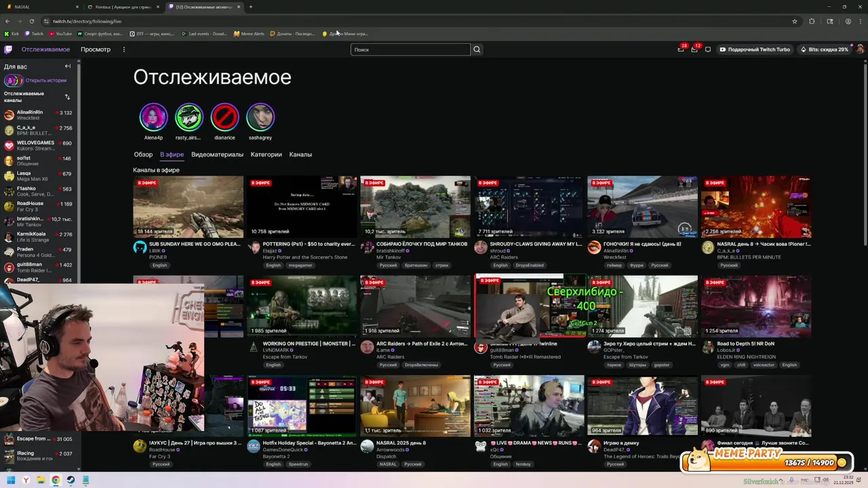Click Подарочный Twitch Turbo button
The width and height of the screenshot is (868, 488).
point(755,49)
